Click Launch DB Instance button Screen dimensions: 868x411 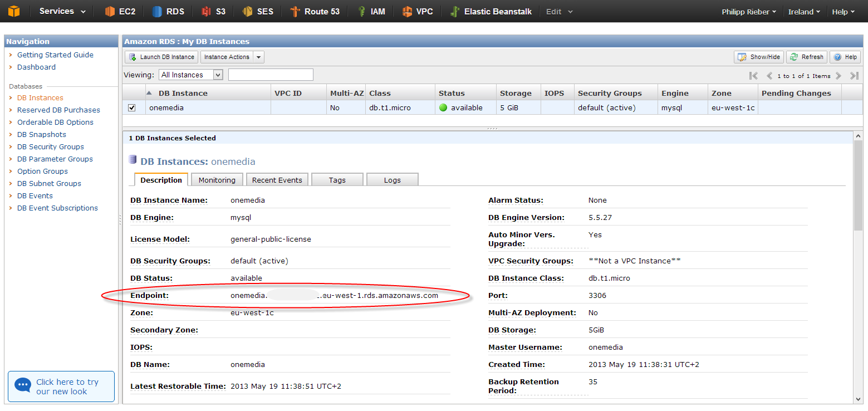coord(161,57)
